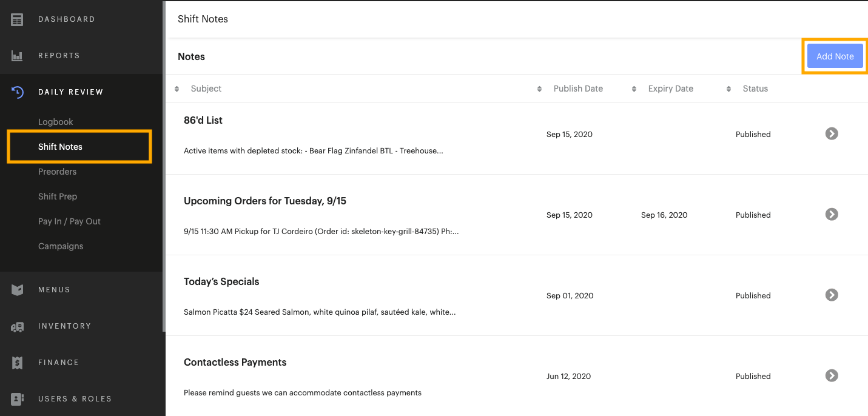The height and width of the screenshot is (416, 868).
Task: Click the Inventory truck icon
Action: tap(17, 326)
